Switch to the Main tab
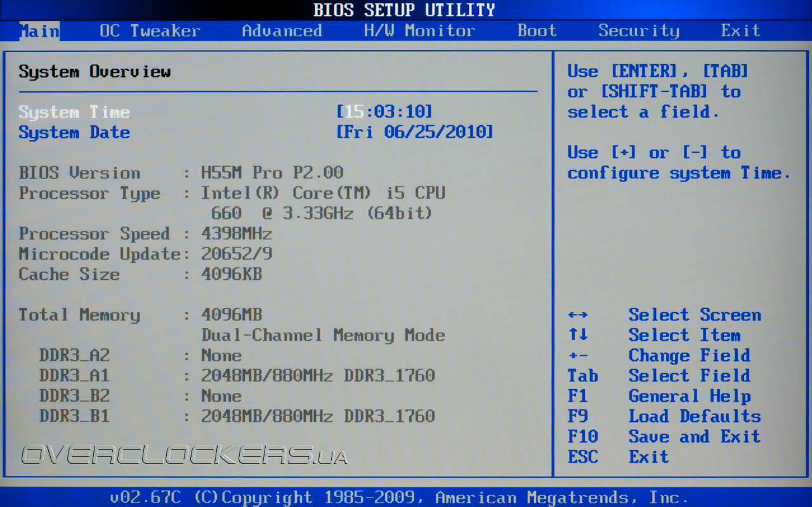 (x=39, y=30)
